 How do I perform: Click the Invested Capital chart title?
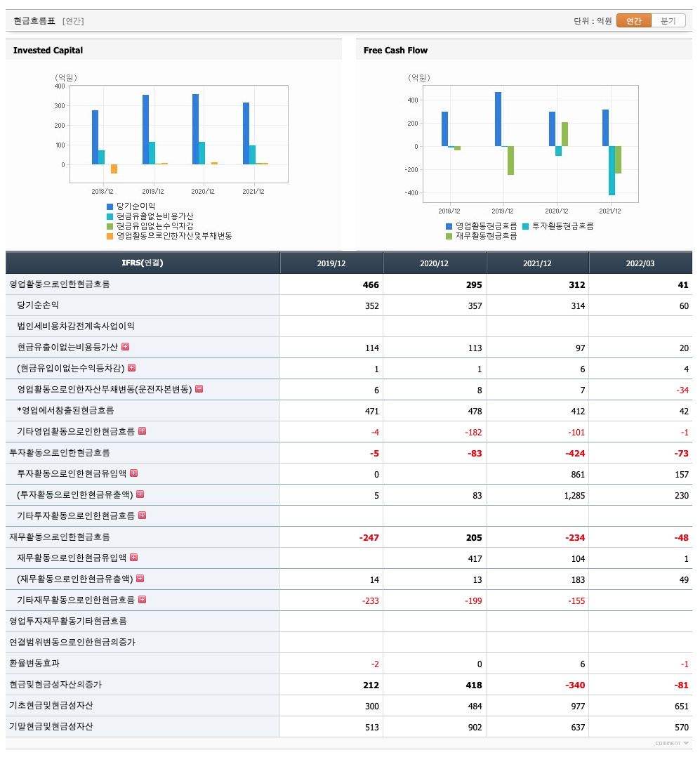click(x=48, y=50)
